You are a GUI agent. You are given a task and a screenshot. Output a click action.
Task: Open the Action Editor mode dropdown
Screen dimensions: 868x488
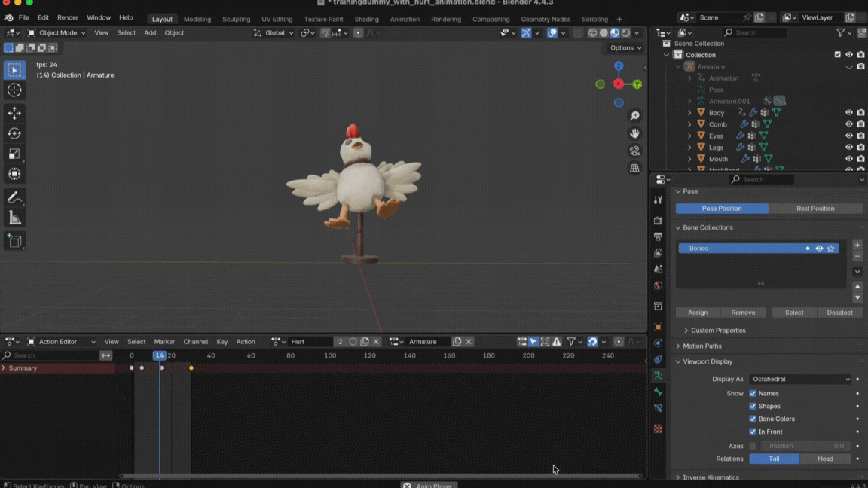click(61, 342)
